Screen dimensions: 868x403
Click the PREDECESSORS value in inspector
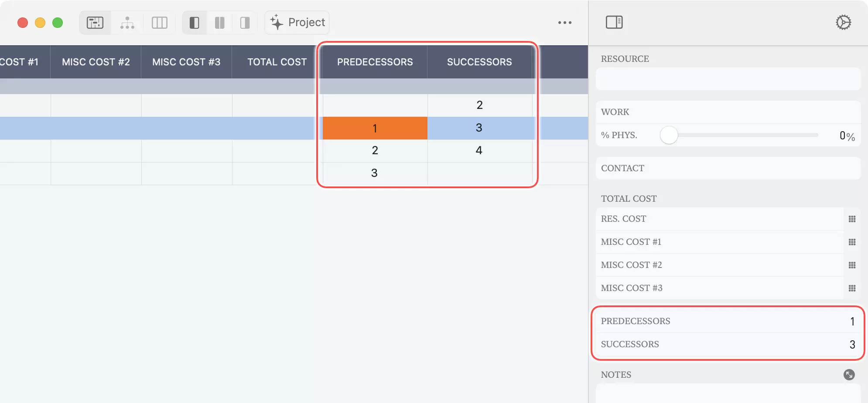coord(851,321)
